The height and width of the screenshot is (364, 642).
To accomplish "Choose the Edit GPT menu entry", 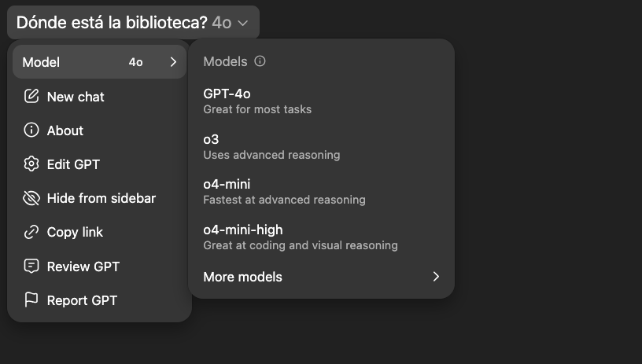I will tap(99, 164).
